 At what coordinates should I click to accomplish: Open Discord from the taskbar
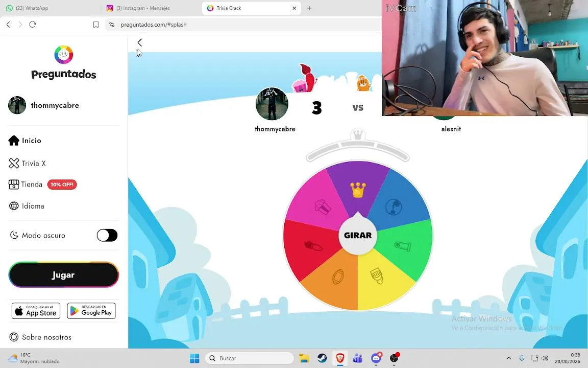click(376, 358)
